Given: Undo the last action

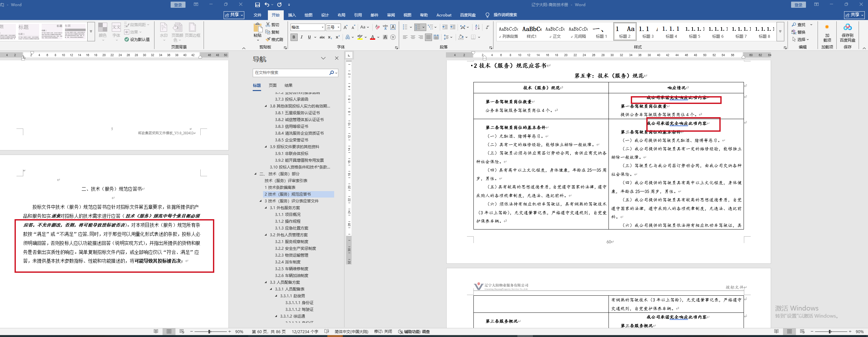Looking at the screenshot, I should click(267, 5).
